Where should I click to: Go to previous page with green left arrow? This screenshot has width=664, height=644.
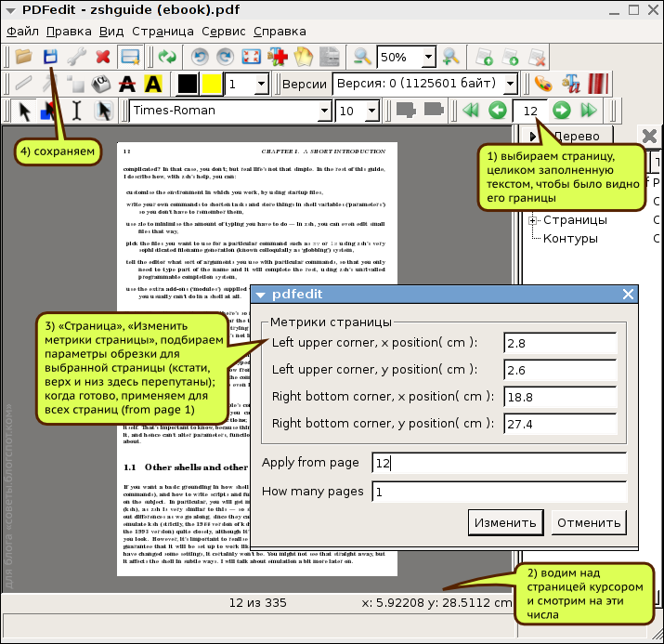click(498, 111)
